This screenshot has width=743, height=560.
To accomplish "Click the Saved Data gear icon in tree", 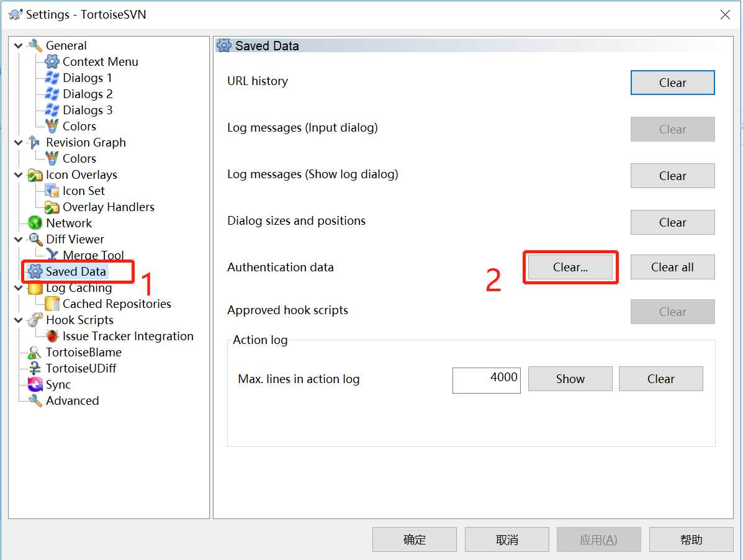I will [x=35, y=271].
